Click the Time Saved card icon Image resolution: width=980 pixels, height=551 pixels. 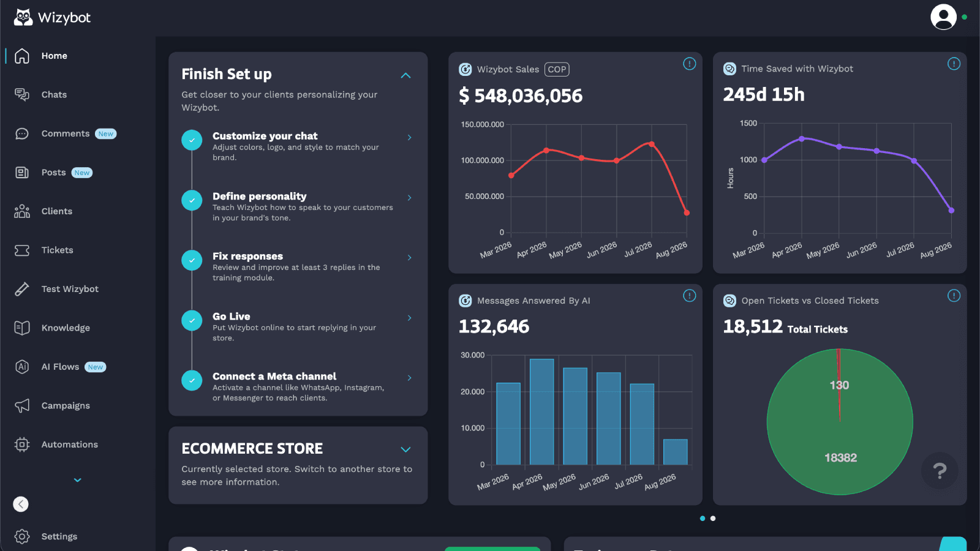729,69
